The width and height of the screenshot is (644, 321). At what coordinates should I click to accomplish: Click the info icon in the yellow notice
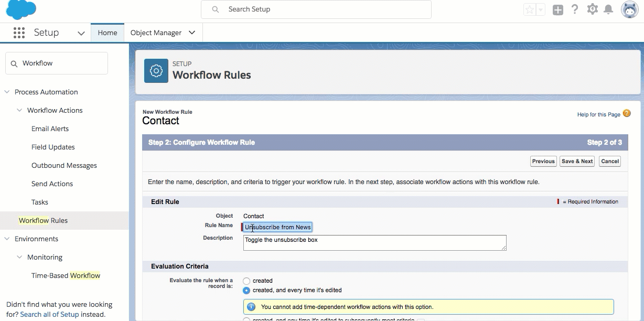tap(251, 307)
